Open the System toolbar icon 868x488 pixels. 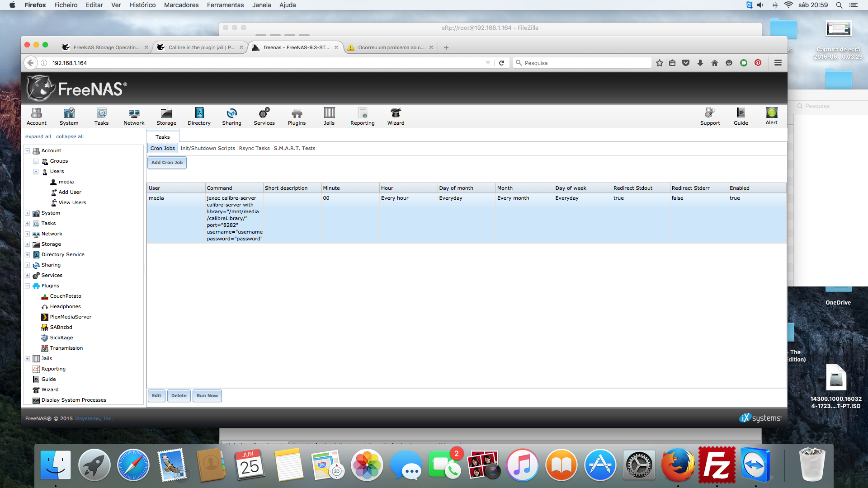click(69, 116)
